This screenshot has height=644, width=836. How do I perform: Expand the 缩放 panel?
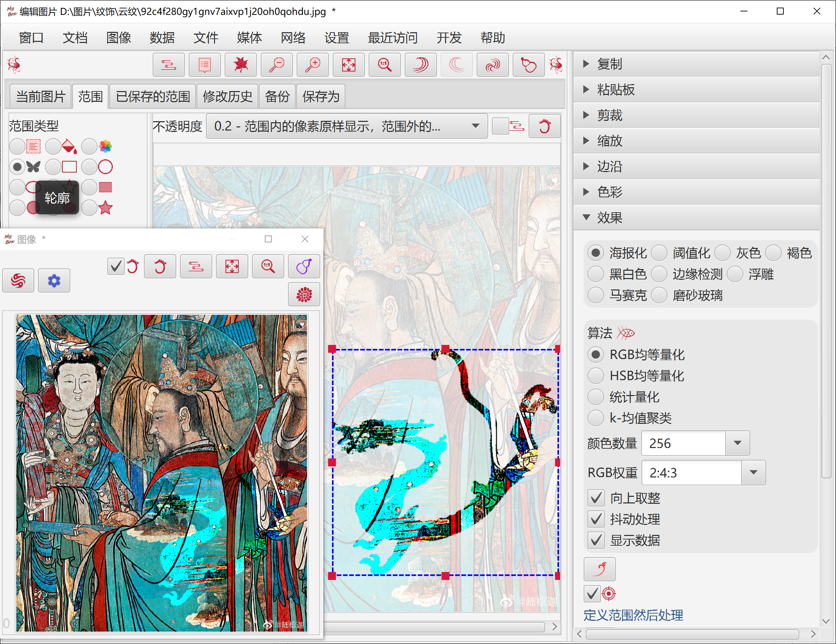pyautogui.click(x=696, y=141)
